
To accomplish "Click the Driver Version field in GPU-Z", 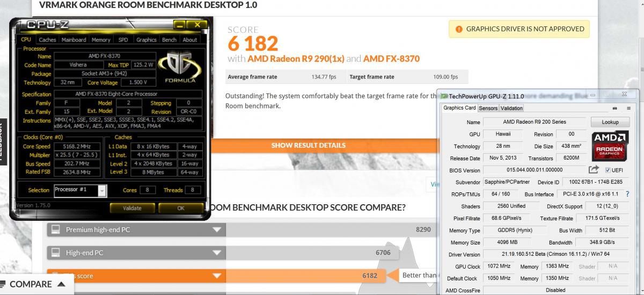I will click(556, 254).
